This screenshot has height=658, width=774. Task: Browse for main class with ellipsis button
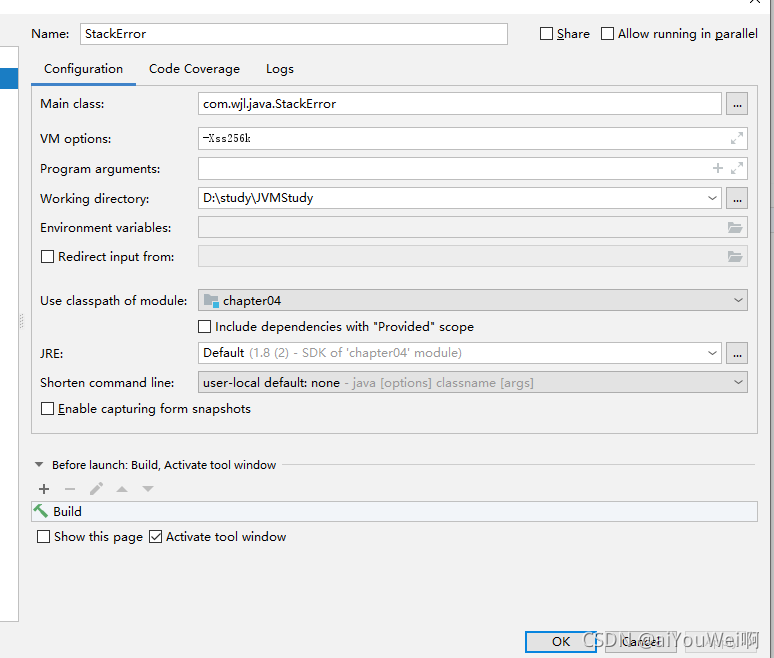coord(736,104)
